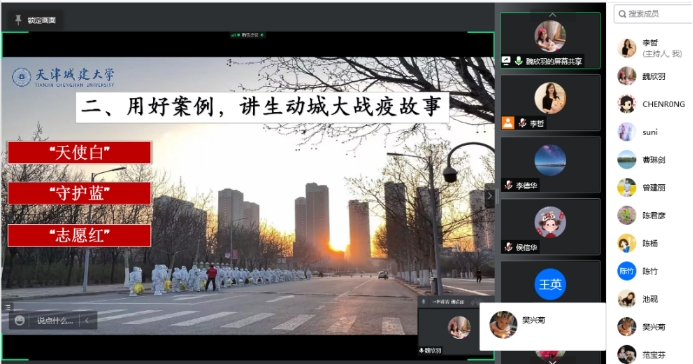
Task: Click the pin icon to lock the view
Action: click(x=18, y=20)
